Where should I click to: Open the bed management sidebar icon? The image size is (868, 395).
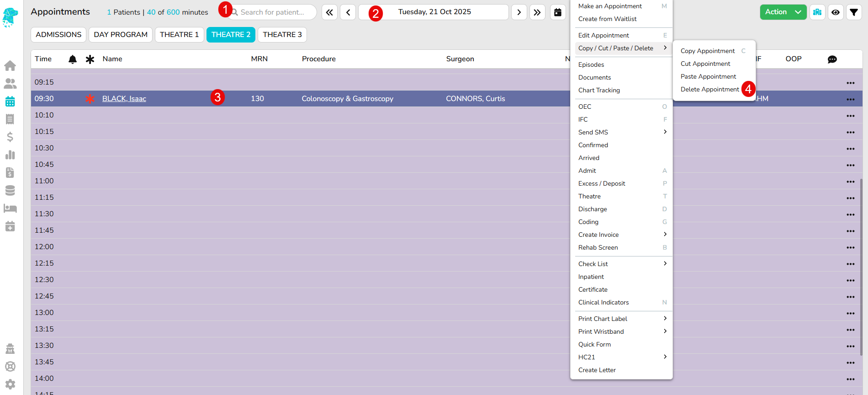pyautogui.click(x=10, y=208)
